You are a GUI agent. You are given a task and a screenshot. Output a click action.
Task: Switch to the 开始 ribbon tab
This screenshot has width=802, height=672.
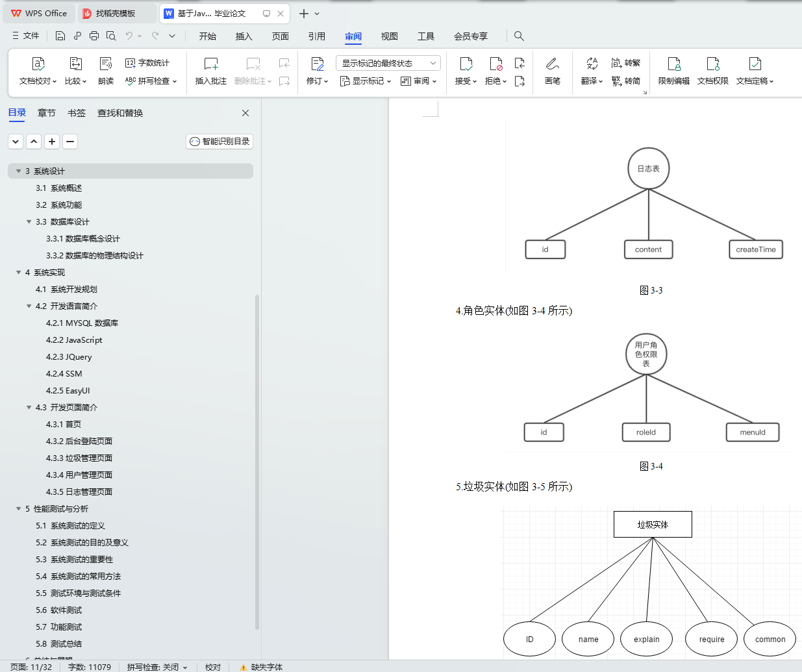[x=208, y=36]
